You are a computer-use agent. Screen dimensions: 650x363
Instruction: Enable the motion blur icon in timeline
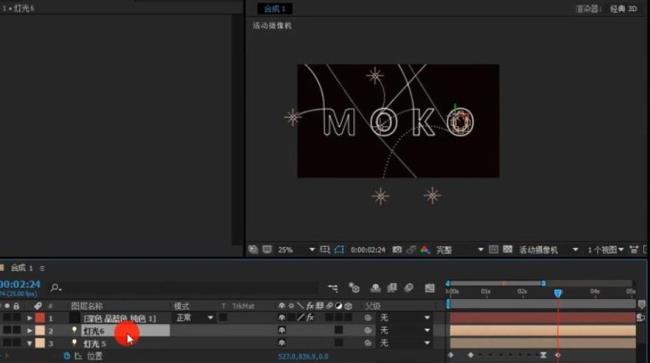[409, 288]
